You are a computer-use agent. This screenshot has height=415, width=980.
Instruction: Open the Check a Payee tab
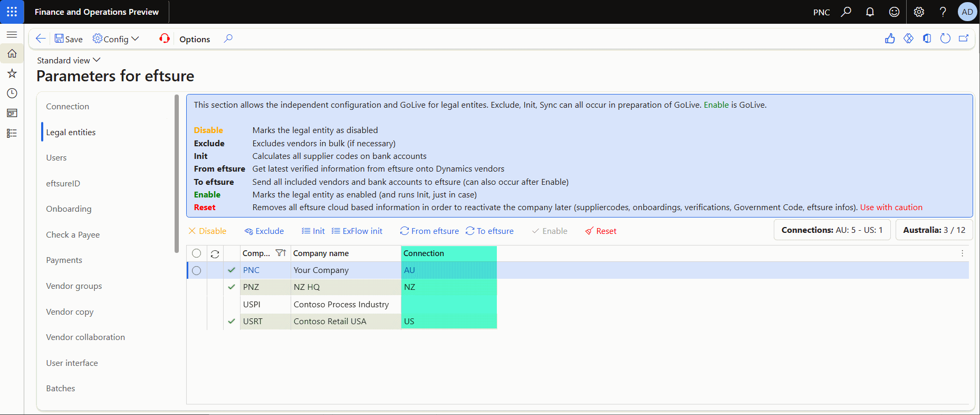[x=73, y=235]
